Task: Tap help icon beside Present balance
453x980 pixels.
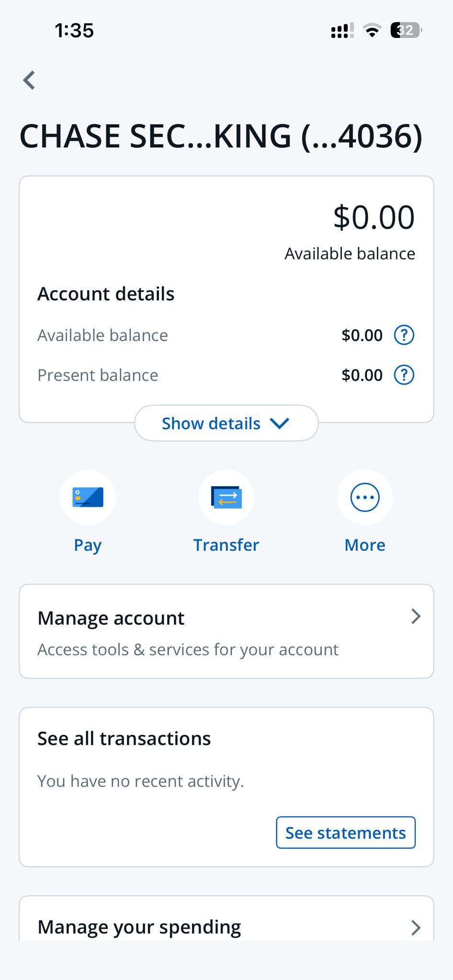Action: 404,375
